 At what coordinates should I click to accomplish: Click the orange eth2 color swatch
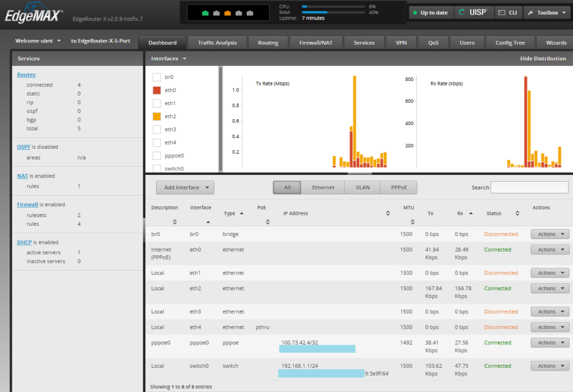(x=157, y=116)
